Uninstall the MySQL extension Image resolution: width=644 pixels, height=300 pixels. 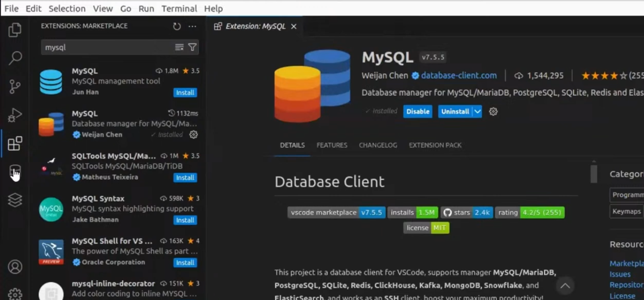[455, 111]
